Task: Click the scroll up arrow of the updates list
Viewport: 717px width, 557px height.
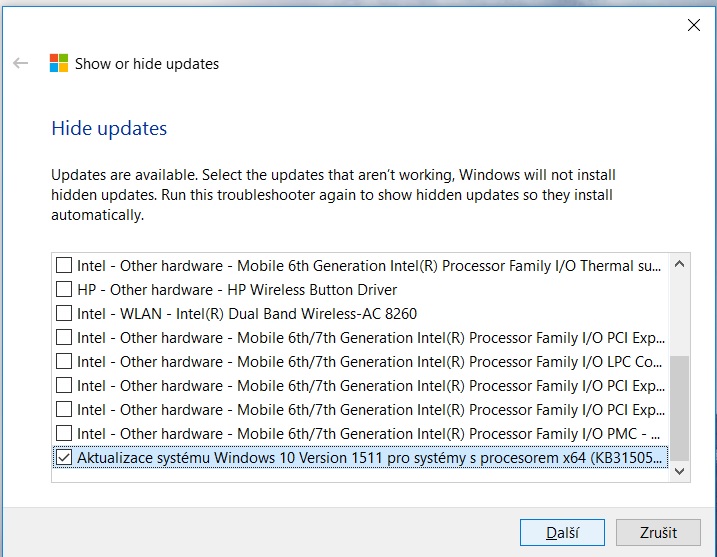Action: point(680,264)
